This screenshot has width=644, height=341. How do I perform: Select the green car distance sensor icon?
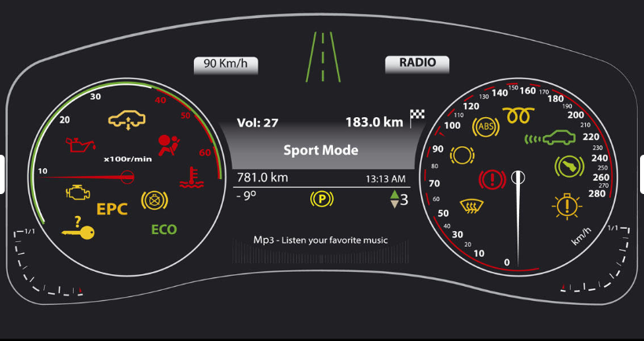click(551, 141)
